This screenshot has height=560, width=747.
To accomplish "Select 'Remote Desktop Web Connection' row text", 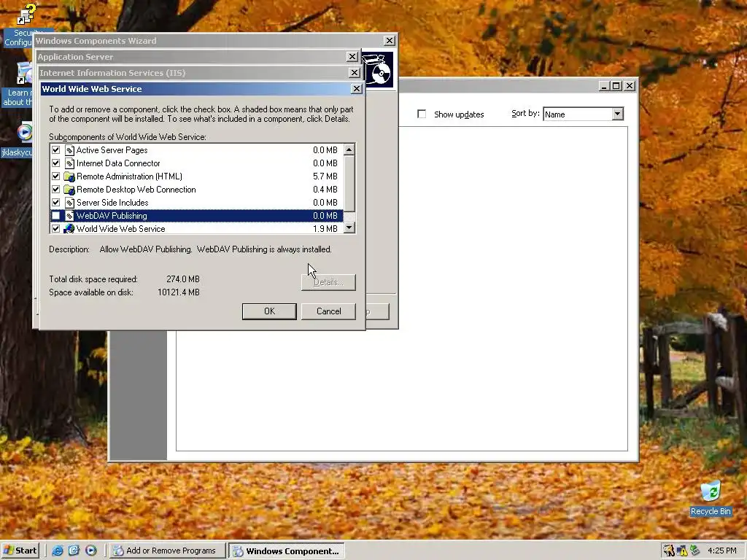I will [x=136, y=190].
